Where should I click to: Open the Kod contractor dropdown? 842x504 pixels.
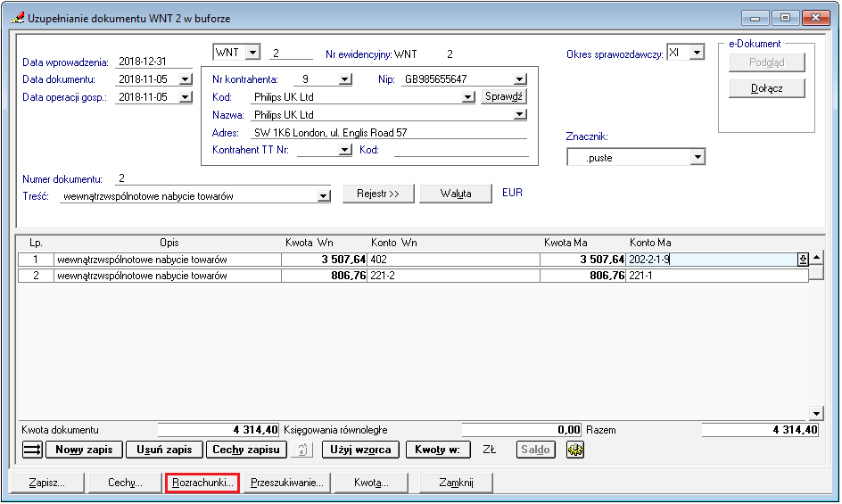point(468,97)
